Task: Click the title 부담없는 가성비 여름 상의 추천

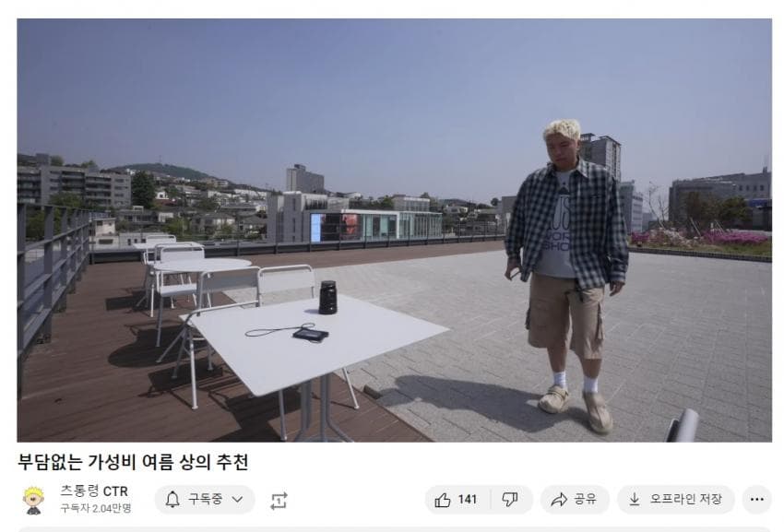Action: (x=133, y=462)
